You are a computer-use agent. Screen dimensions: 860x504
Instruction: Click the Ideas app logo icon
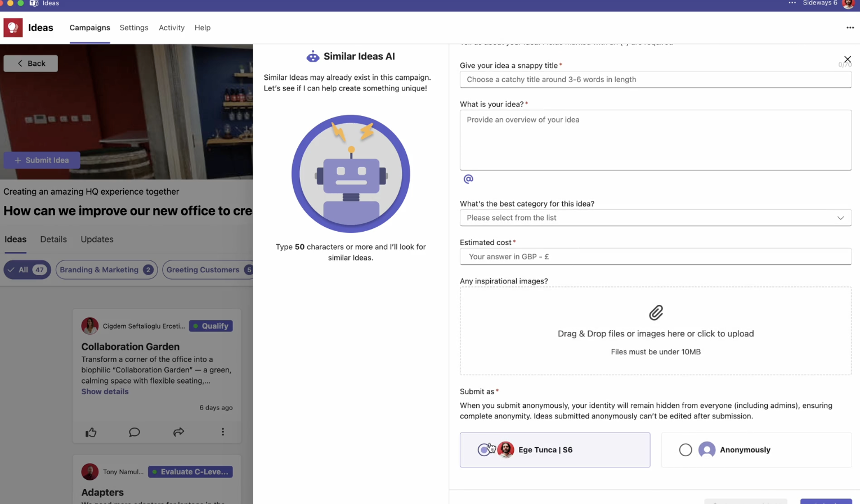click(13, 28)
